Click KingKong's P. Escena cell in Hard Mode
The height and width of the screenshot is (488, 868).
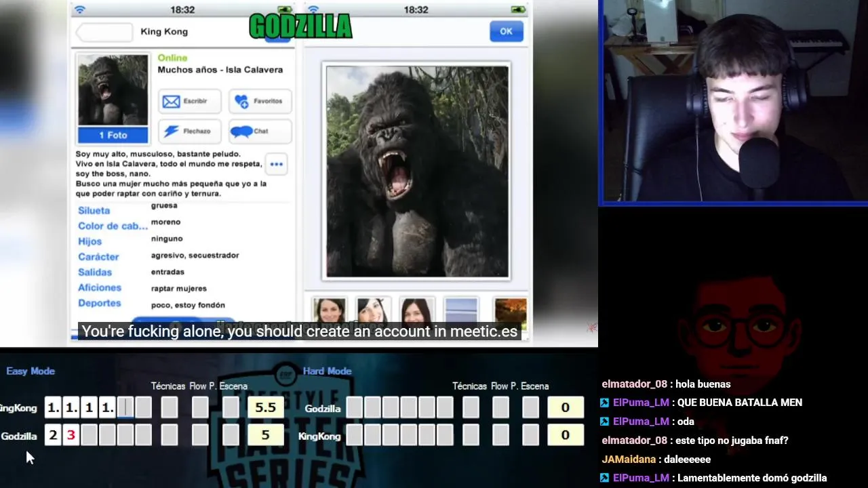point(531,435)
